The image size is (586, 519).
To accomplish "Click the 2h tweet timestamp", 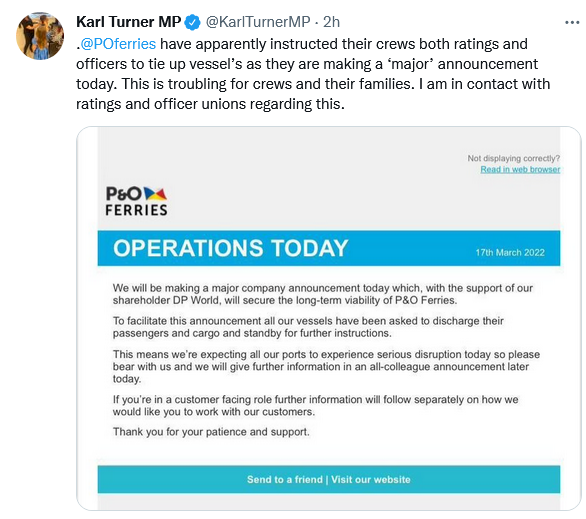I will (x=331, y=22).
